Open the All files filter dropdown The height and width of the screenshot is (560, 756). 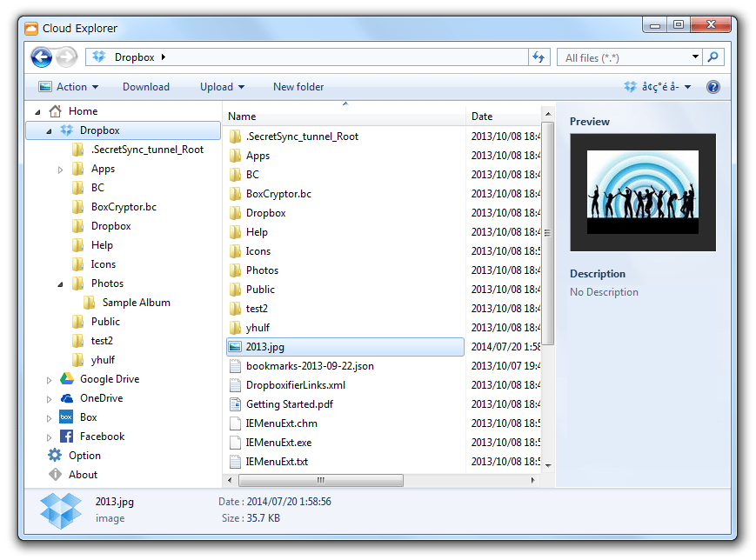695,57
